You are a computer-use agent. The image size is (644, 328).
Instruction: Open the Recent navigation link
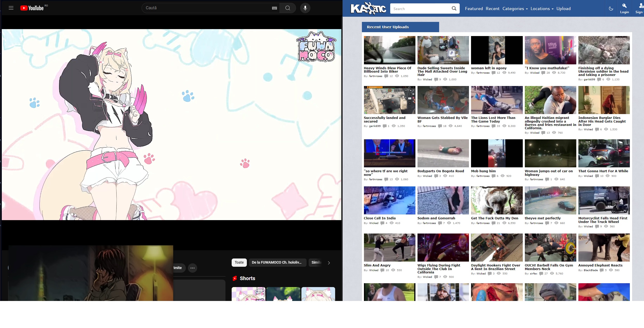[492, 8]
